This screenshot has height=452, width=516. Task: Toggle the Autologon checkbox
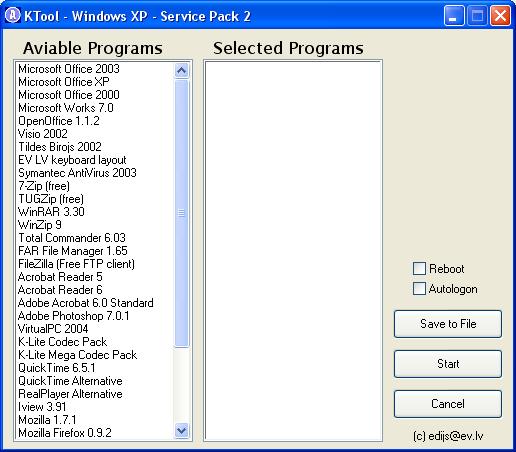coord(419,289)
